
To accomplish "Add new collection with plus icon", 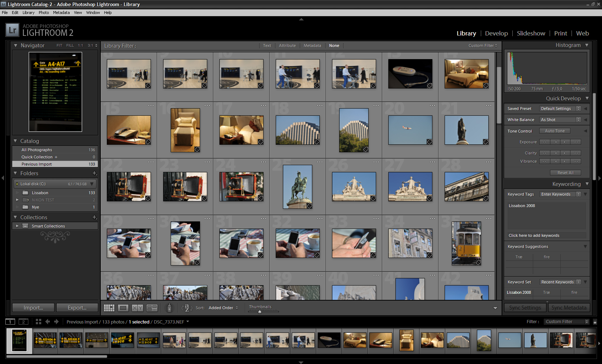I will (x=94, y=217).
